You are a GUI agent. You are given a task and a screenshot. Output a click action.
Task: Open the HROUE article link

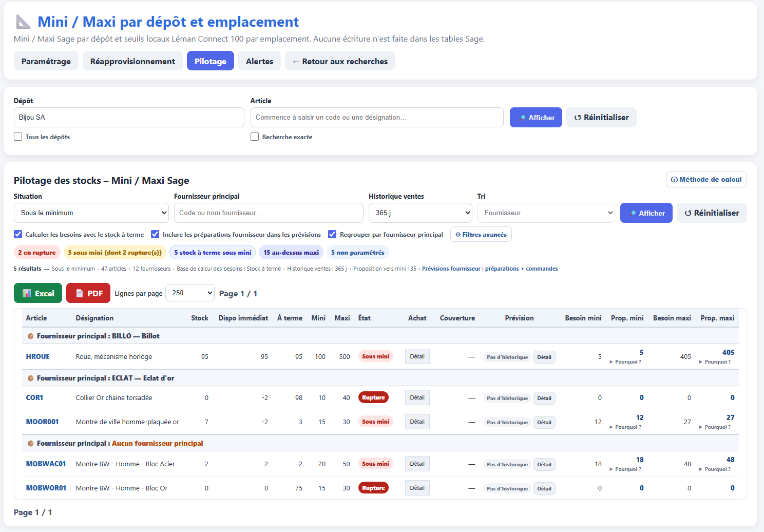pyautogui.click(x=38, y=356)
